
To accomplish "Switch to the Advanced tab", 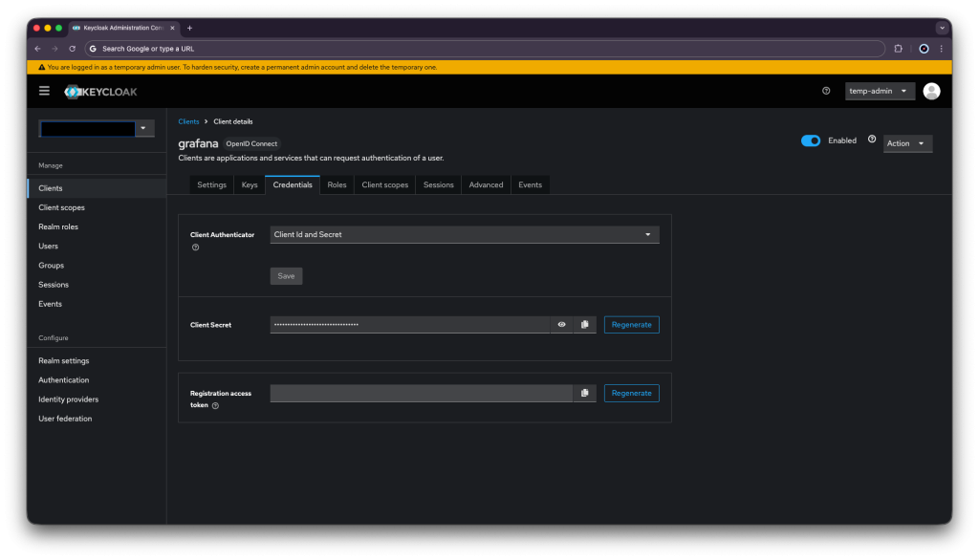I will point(486,184).
